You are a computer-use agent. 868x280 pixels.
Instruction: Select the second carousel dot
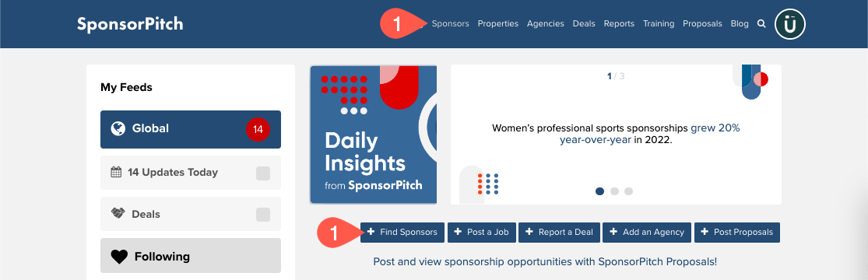(x=614, y=191)
